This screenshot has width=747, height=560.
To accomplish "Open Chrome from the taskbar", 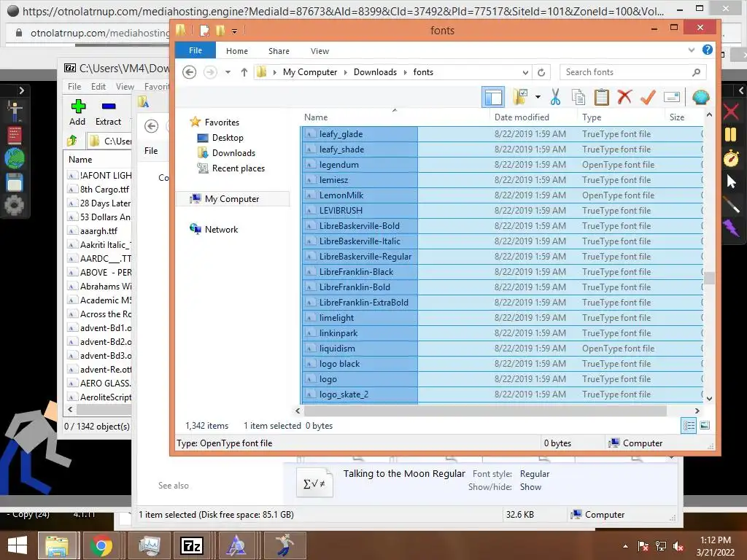I will (101, 545).
